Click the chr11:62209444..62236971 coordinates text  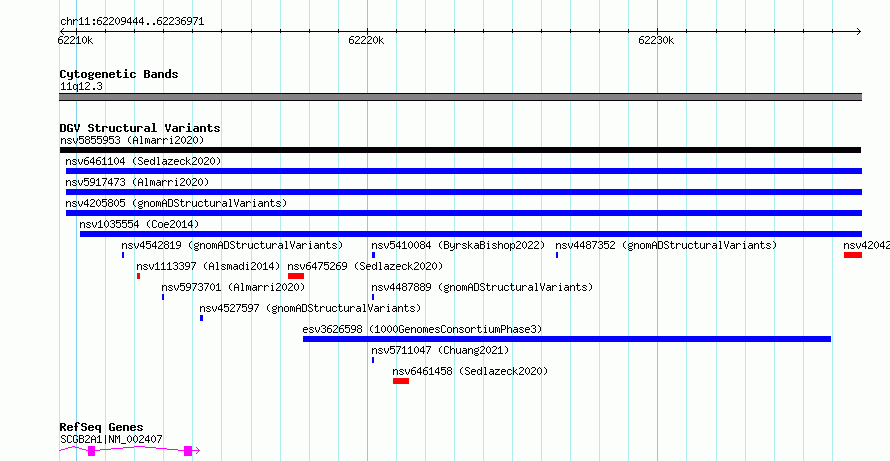point(132,22)
